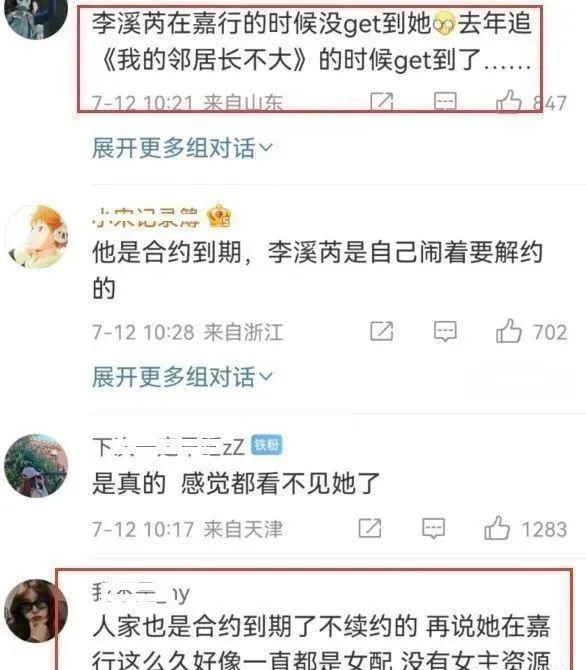Reply to the 7-12 10:28 Zhejiang comment
The image size is (586, 670).
(x=445, y=332)
